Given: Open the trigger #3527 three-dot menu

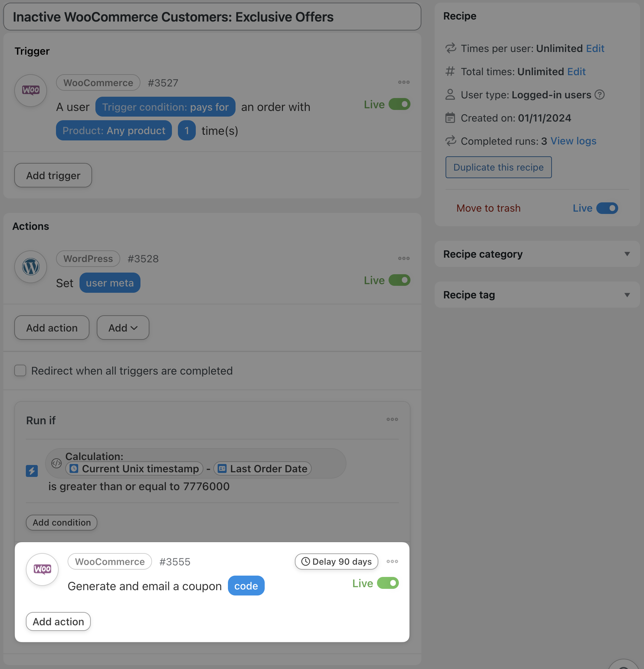Looking at the screenshot, I should coord(403,82).
